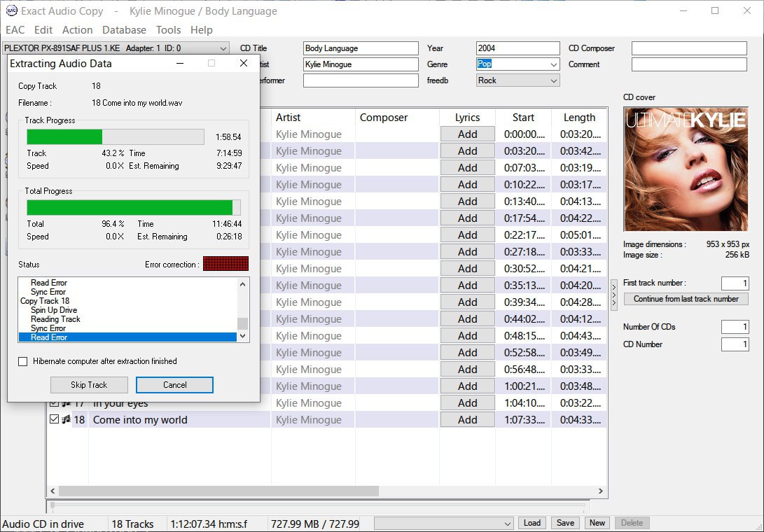Click the empty CD Composer field

[689, 48]
